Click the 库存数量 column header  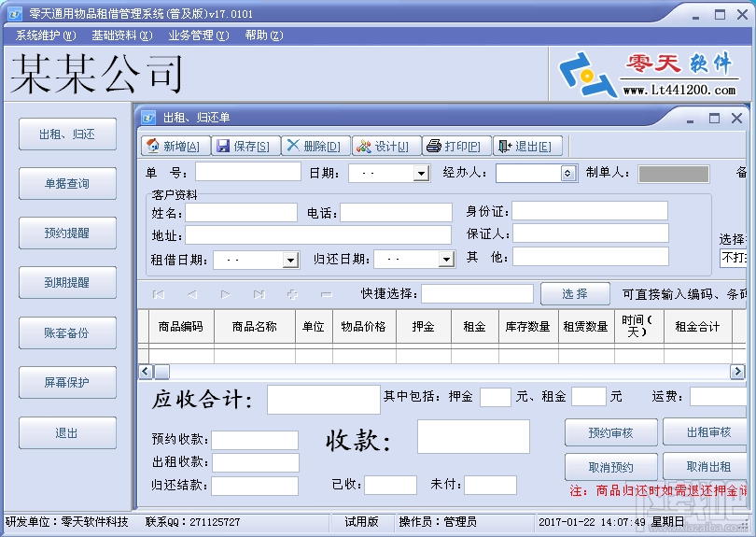click(528, 327)
